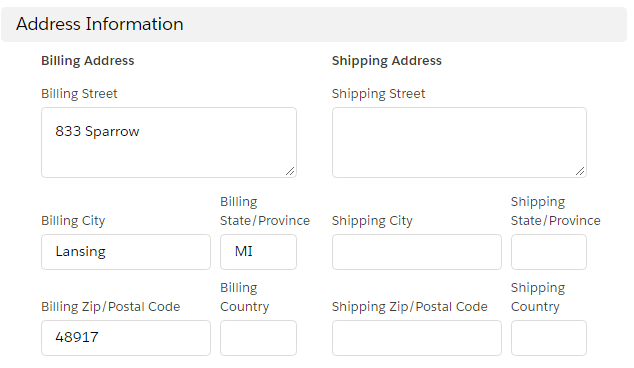The height and width of the screenshot is (368, 634).
Task: Click the Shipping Zip/Postal Code field
Action: click(417, 338)
